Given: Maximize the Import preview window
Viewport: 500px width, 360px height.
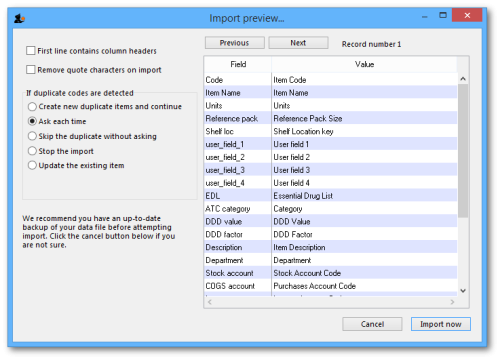Looking at the screenshot, I should click(x=443, y=15).
